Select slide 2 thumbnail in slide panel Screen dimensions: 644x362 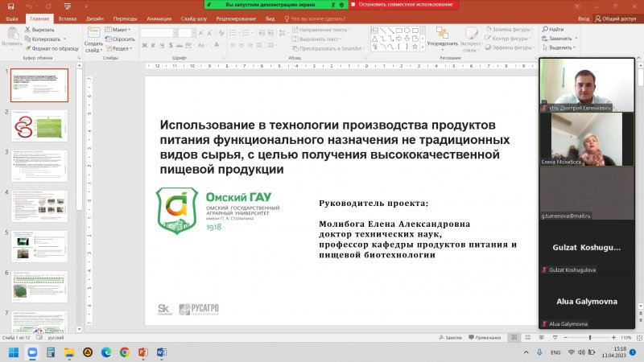(39, 125)
